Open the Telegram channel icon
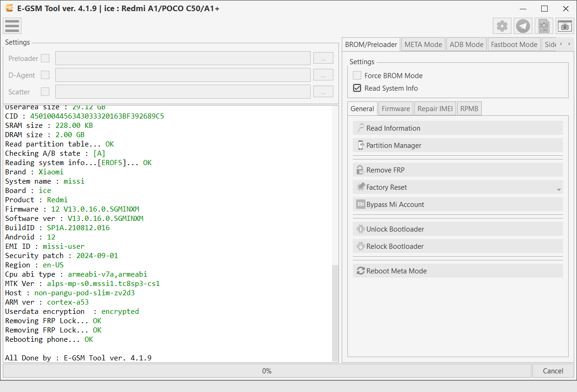The width and height of the screenshot is (577, 392). (x=523, y=26)
